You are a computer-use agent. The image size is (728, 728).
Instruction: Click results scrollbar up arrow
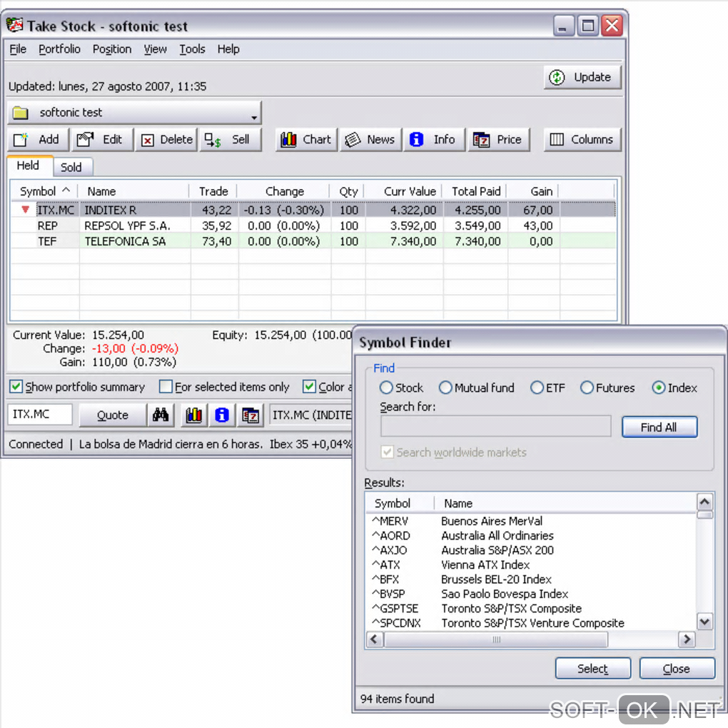coord(704,502)
